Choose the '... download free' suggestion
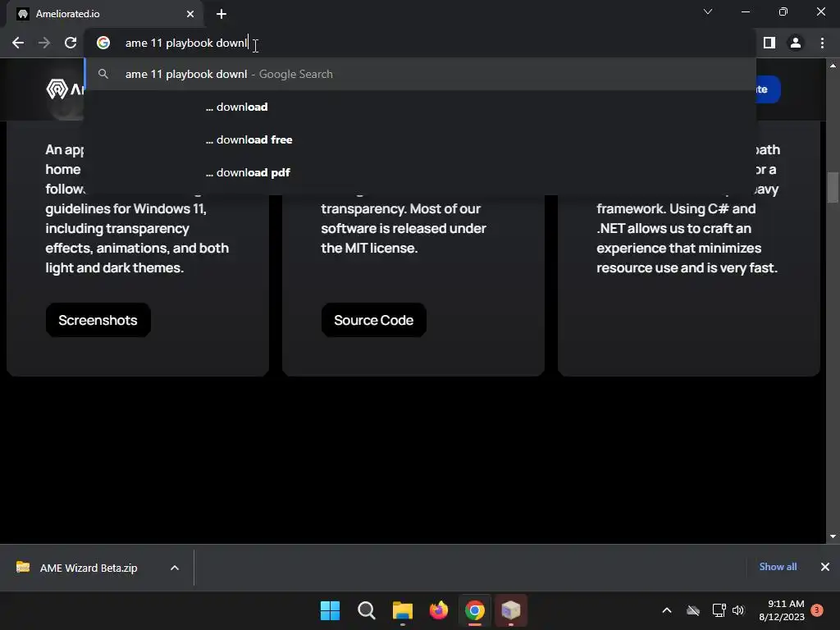Viewport: 840px width, 630px height. coord(420,139)
